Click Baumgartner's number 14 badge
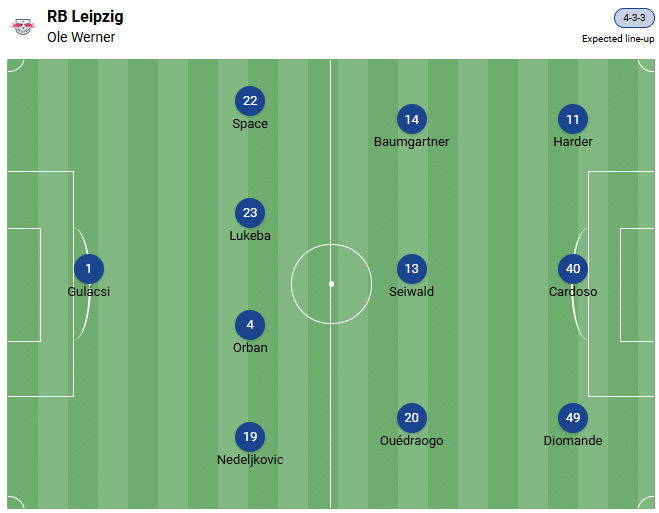659x513 pixels. [x=411, y=120]
